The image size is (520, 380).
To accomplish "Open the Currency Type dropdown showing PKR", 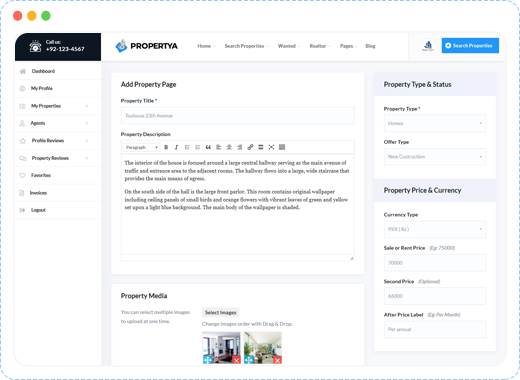I will pos(435,229).
